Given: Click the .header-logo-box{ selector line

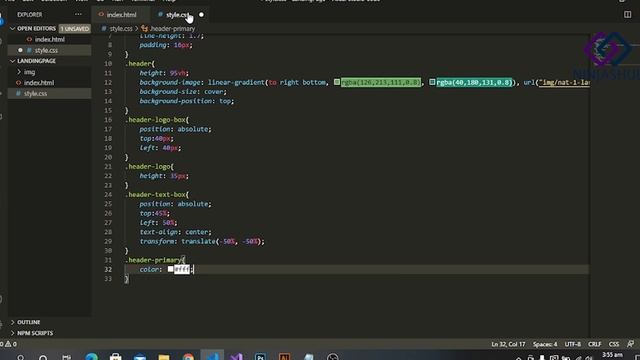Looking at the screenshot, I should (157, 120).
